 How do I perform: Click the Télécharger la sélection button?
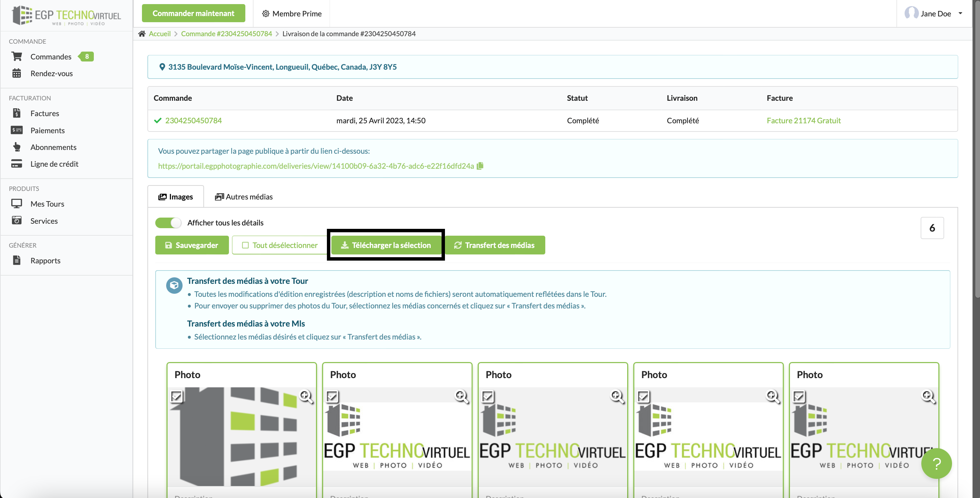[386, 245]
